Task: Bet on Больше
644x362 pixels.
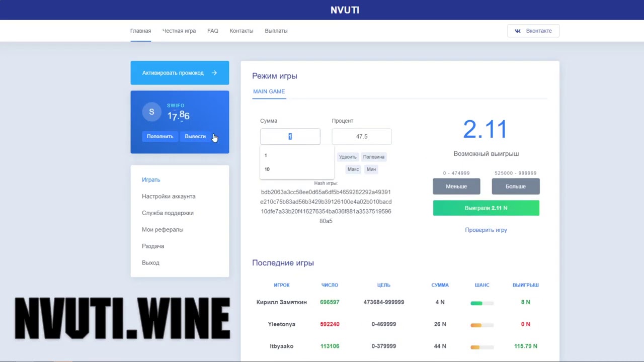Action: [516, 186]
